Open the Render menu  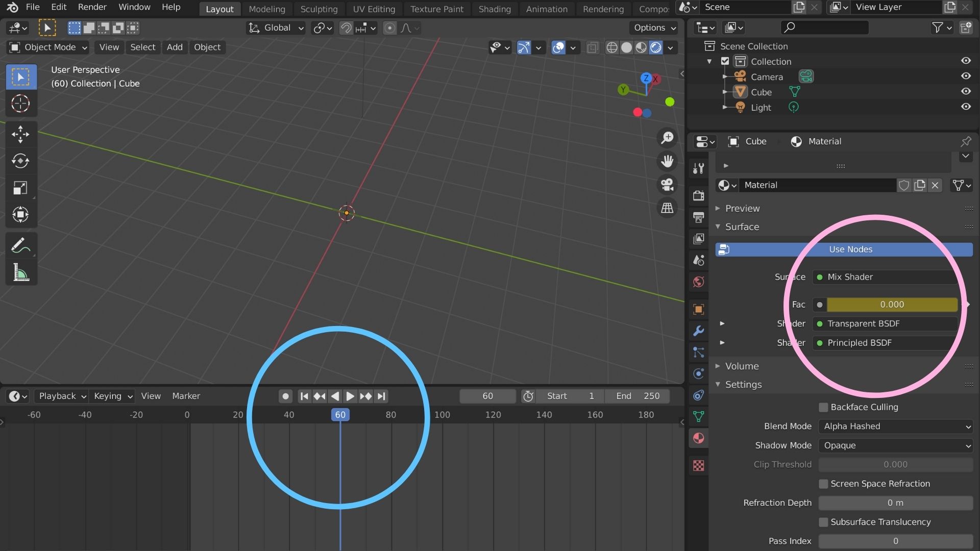[x=92, y=8]
